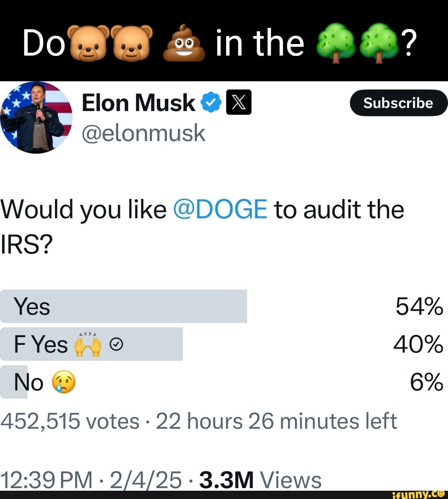Image resolution: width=448 pixels, height=499 pixels.
Task: Click the smiling poop emoji in the header
Action: [x=184, y=44]
